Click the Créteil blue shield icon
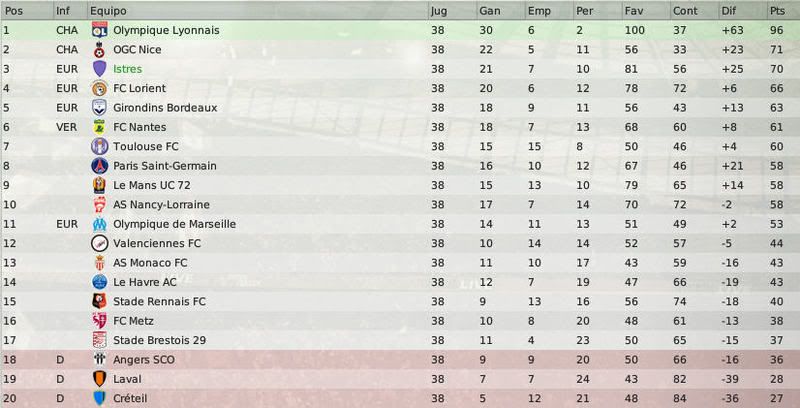The width and height of the screenshot is (800, 408). tap(99, 398)
